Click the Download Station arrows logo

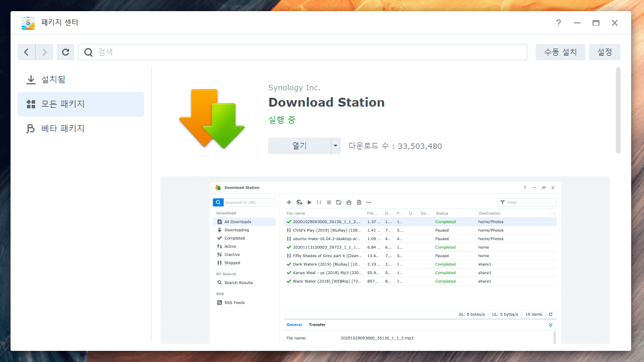(212, 118)
